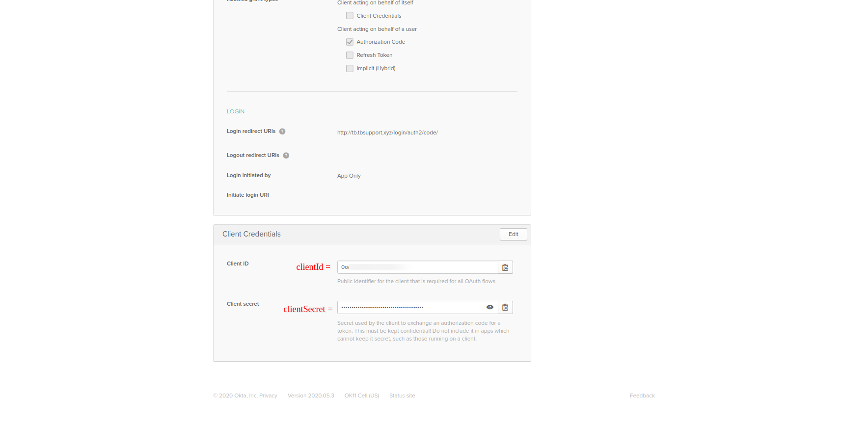Click the App Only login initiated value
This screenshot has width=868, height=422.
(x=349, y=176)
